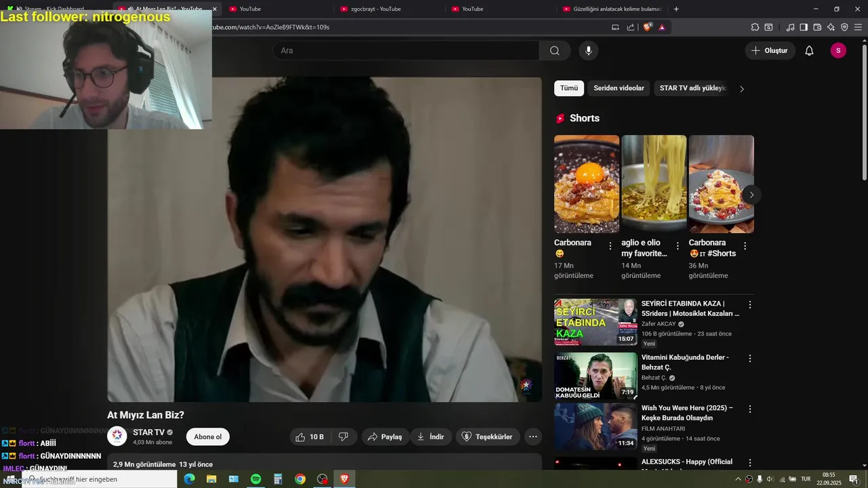Click the Windows taskbar search box

click(99, 479)
